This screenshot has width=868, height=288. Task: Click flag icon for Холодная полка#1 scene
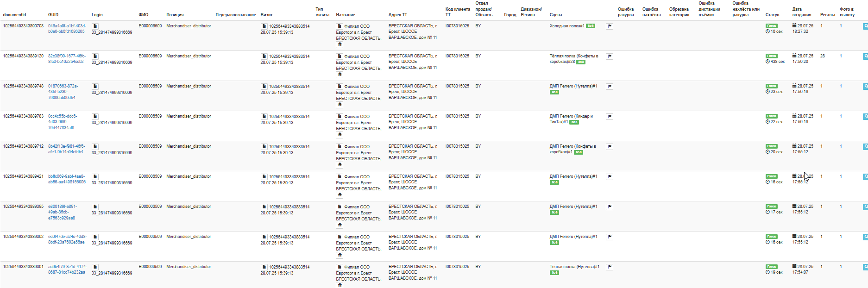(610, 26)
